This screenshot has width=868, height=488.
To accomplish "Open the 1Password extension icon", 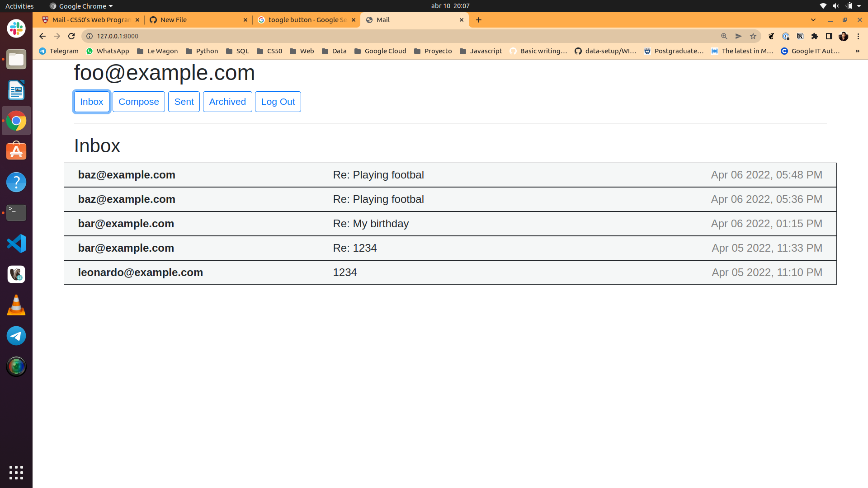I will (786, 36).
